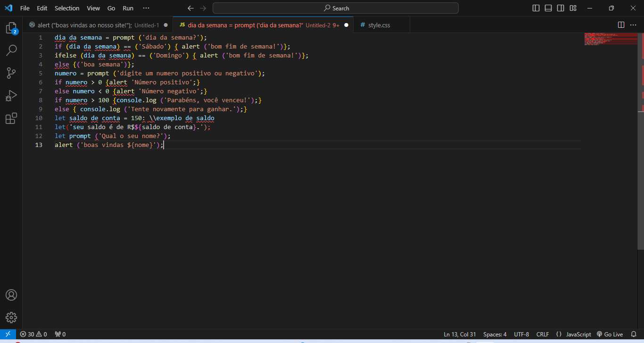Image resolution: width=644 pixels, height=343 pixels.
Task: Open the Explorer view in the activity bar
Action: [x=11, y=28]
